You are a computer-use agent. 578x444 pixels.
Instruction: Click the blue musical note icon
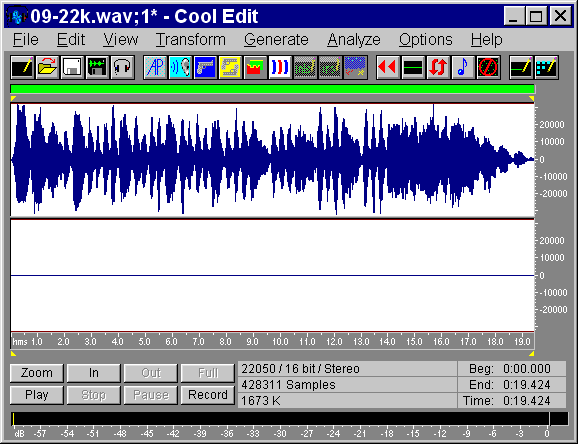[463, 67]
